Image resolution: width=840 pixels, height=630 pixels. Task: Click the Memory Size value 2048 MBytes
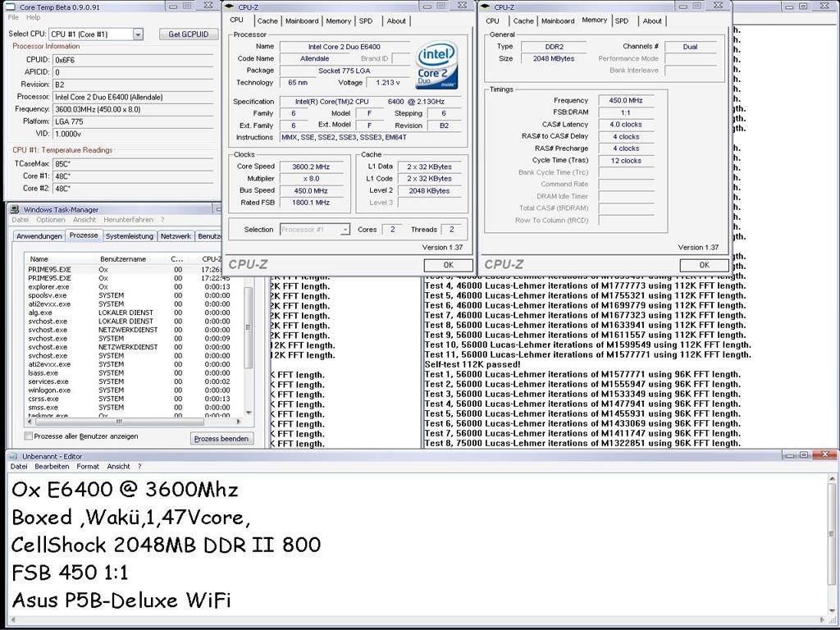pyautogui.click(x=554, y=58)
